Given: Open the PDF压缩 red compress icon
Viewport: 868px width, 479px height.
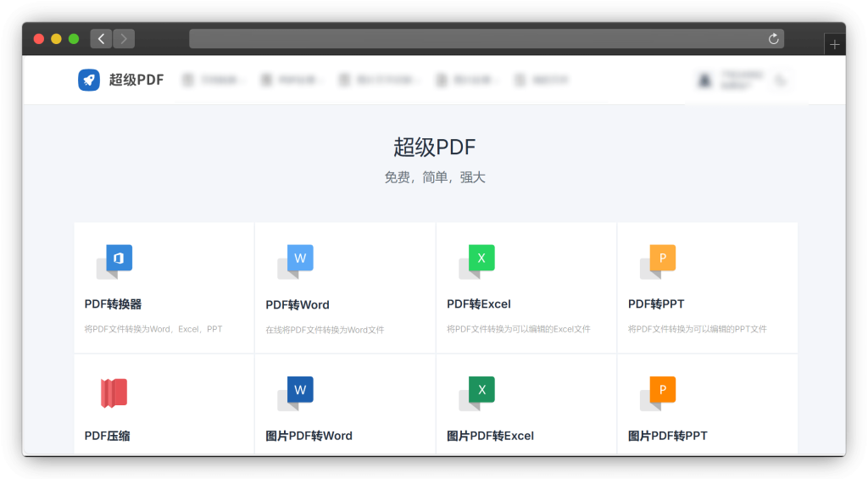Looking at the screenshot, I should click(x=114, y=393).
